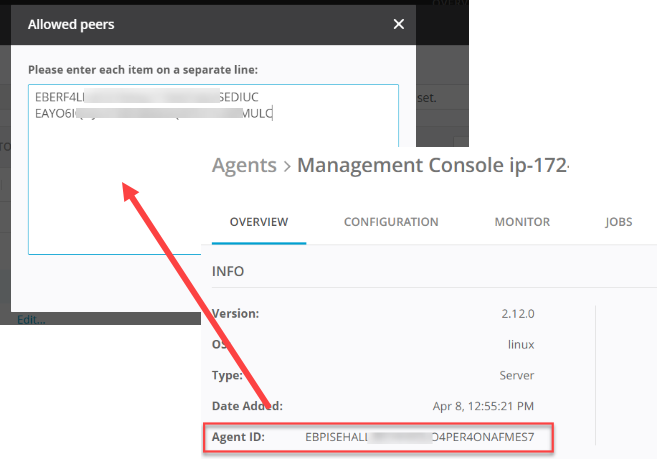Click the Management Console agent title
The image size is (657, 459).
coord(434,164)
